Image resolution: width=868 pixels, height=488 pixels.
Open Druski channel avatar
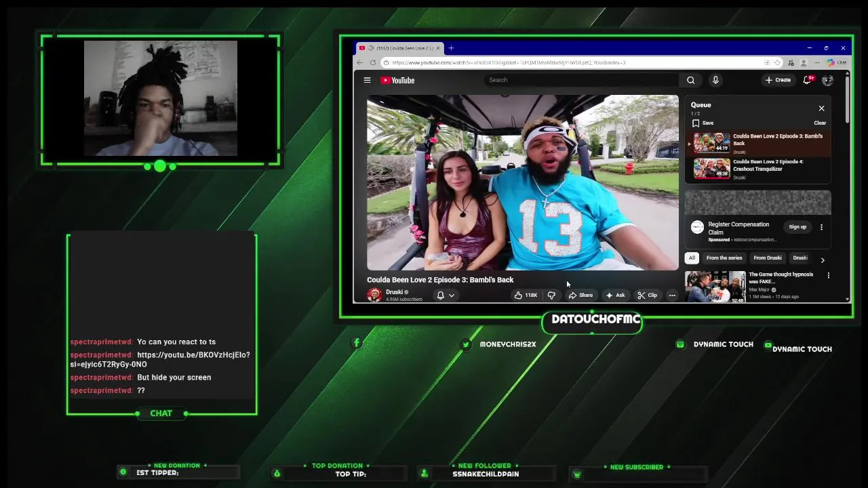374,295
